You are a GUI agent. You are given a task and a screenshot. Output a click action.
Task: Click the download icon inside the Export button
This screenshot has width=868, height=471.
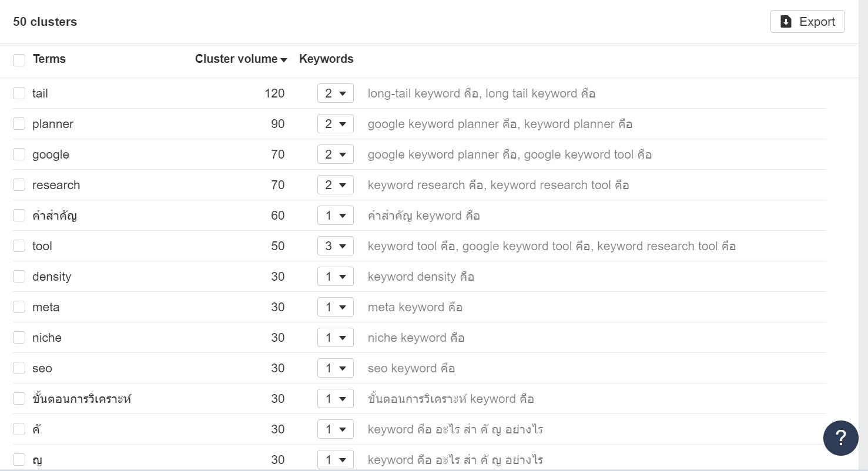pos(786,21)
